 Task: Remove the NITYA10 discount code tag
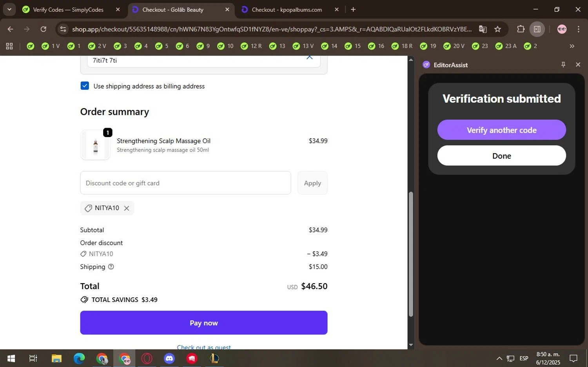127,208
